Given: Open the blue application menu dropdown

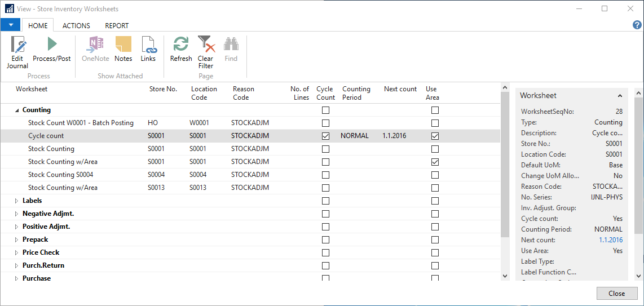Looking at the screenshot, I should pos(10,25).
